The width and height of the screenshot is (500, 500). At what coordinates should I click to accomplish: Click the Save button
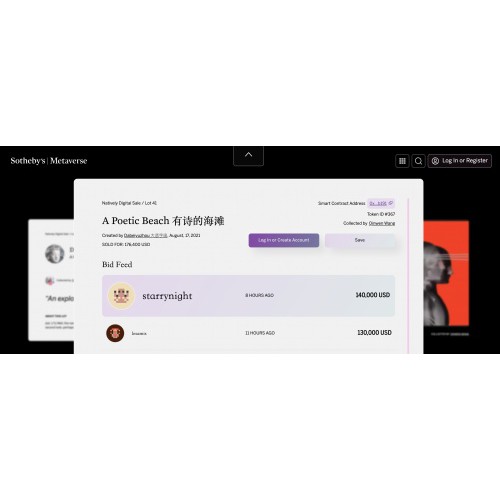point(360,240)
